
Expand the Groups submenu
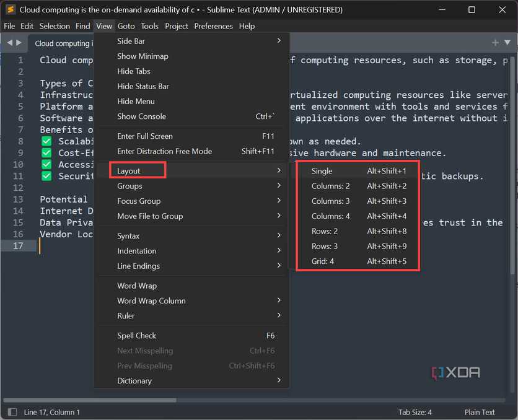192,186
